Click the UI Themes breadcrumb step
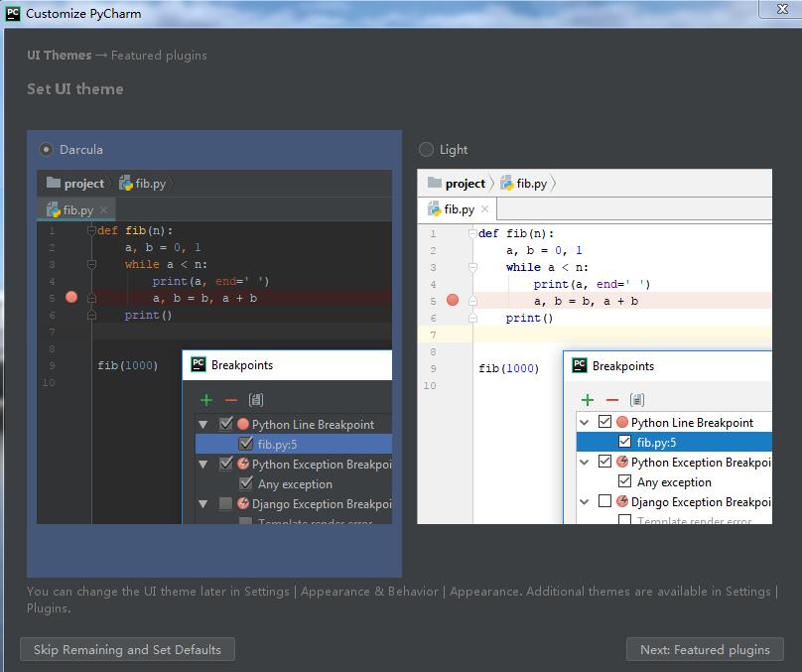 click(x=60, y=56)
